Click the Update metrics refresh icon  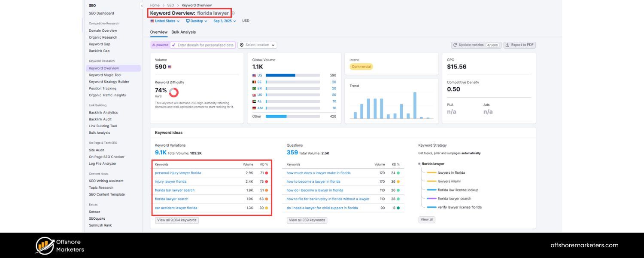(455, 45)
